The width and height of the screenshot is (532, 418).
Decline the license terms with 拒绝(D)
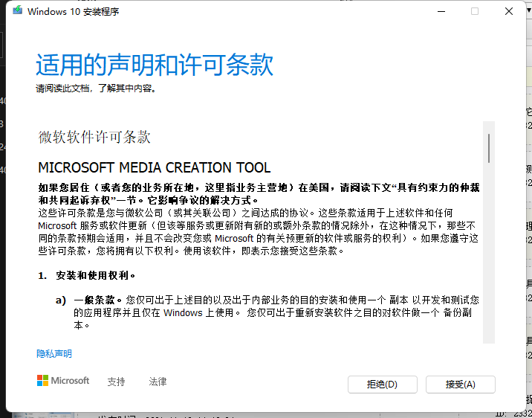pyautogui.click(x=382, y=385)
